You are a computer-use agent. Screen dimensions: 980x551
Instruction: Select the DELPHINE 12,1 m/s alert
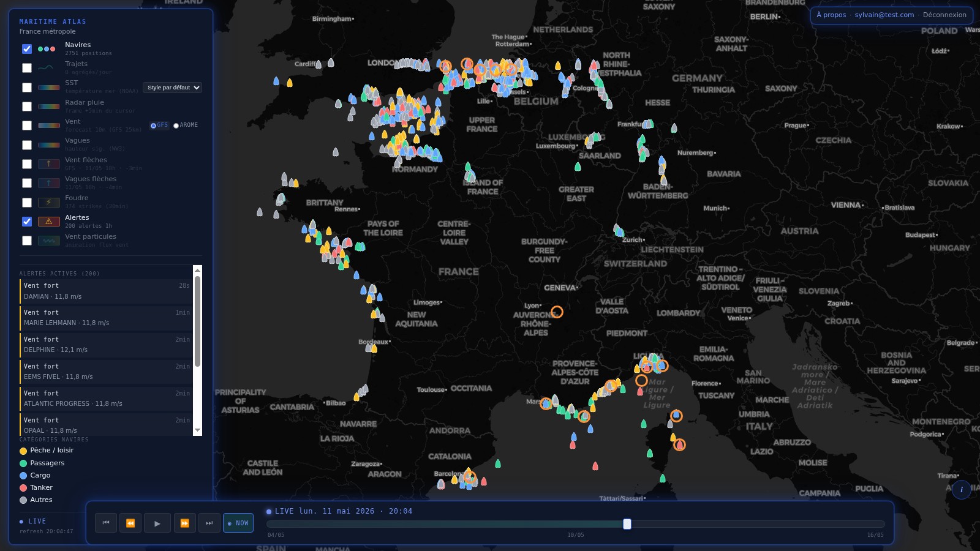pyautogui.click(x=106, y=345)
